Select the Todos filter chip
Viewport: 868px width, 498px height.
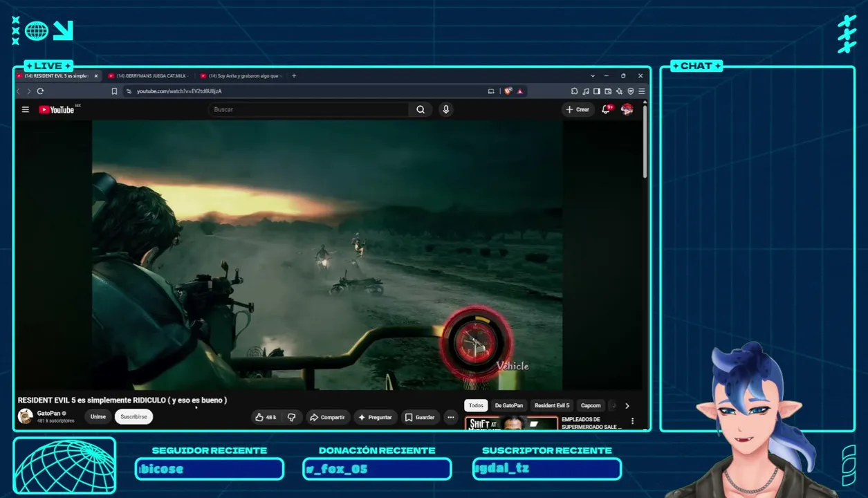pos(476,405)
